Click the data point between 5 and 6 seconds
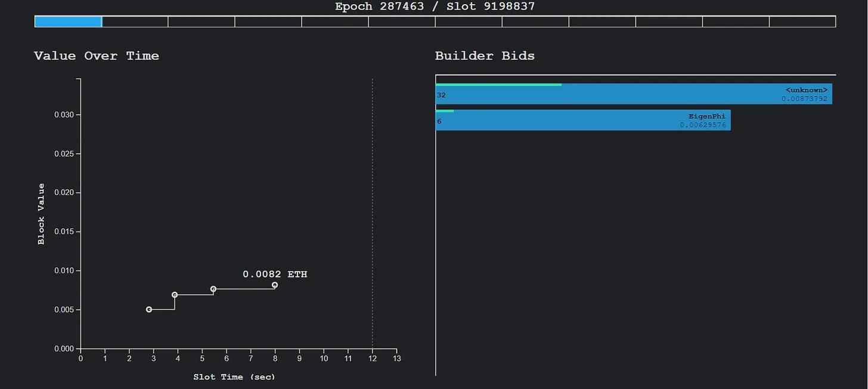The image size is (868, 389). coord(213,289)
